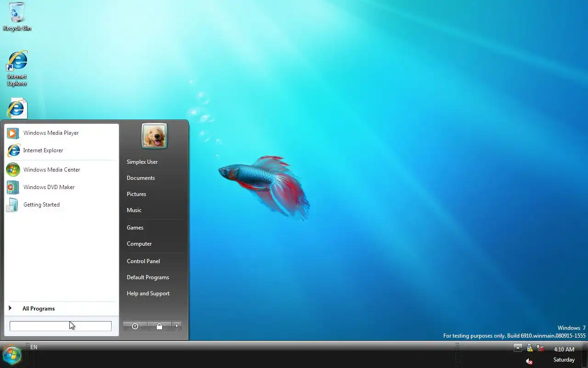Click the EN language indicator on taskbar
The width and height of the screenshot is (588, 368).
34,347
